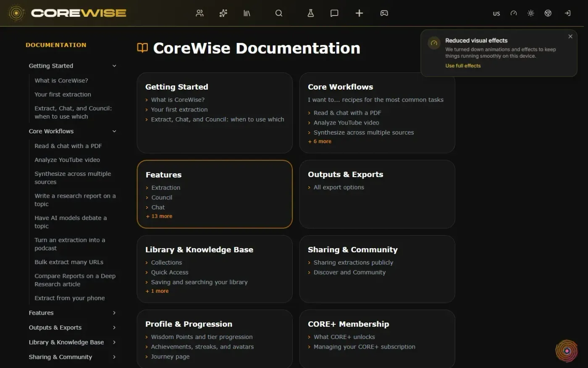The width and height of the screenshot is (588, 368).
Task: Open the lab flask icon
Action: [x=311, y=13]
